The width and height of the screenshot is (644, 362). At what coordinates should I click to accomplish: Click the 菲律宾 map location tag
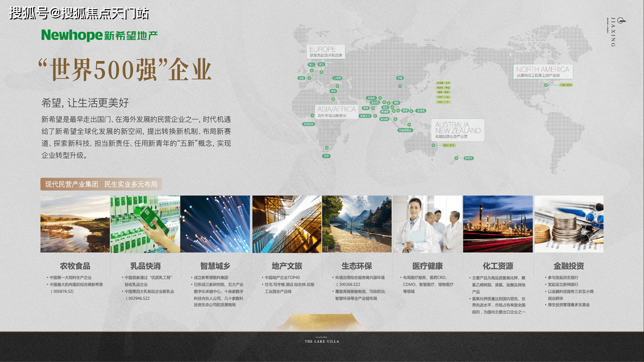[421, 111]
